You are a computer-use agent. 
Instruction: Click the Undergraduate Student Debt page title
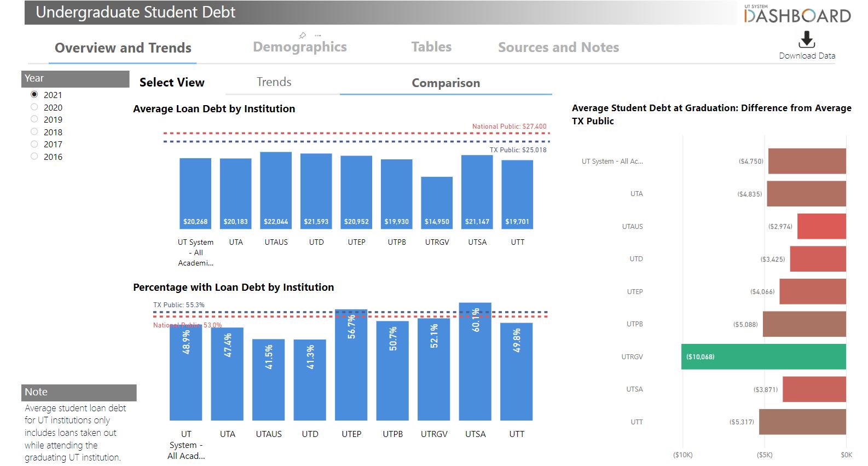click(136, 13)
